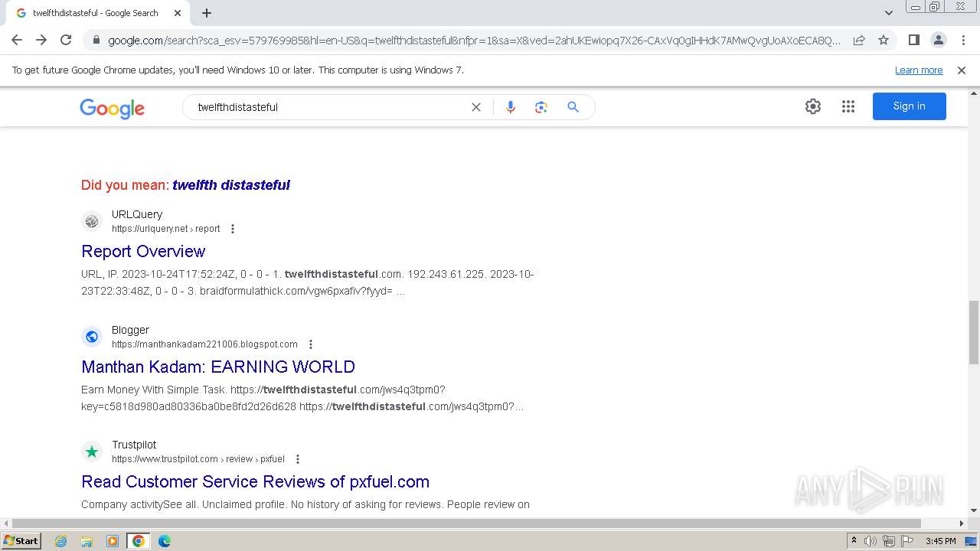Click Trustpilot star favicon

pos(92,452)
